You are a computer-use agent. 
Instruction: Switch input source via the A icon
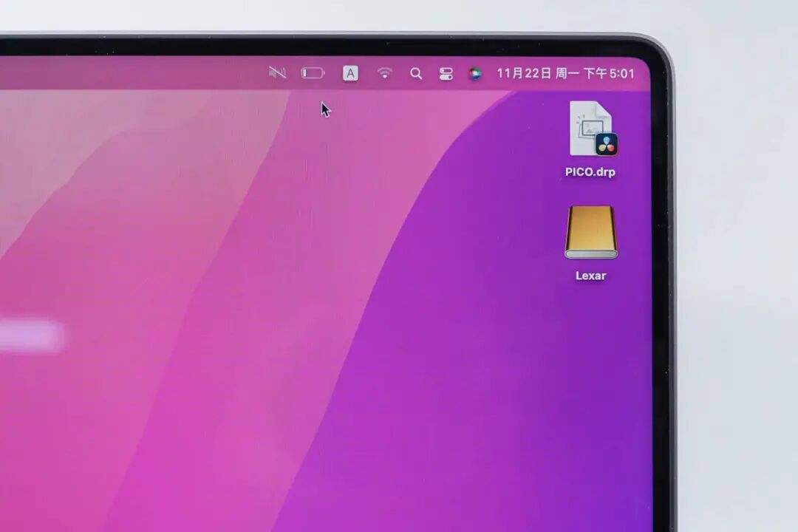click(x=350, y=73)
